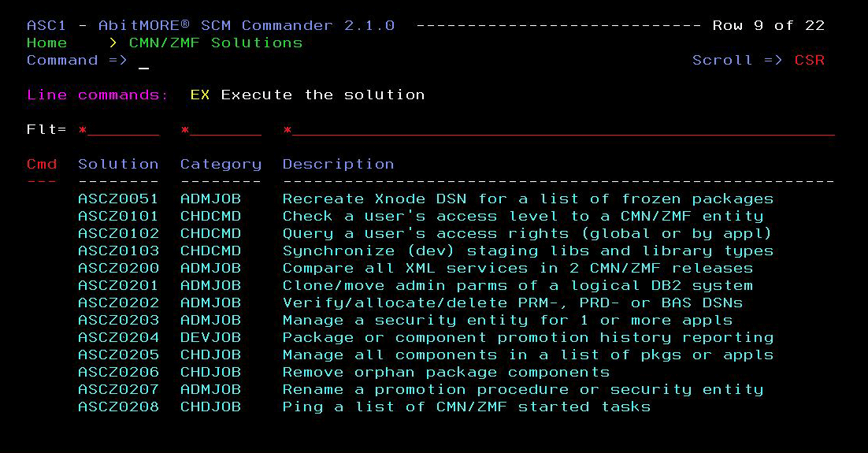Click DEVJOB category in ASCZ0204 row

[x=211, y=337]
